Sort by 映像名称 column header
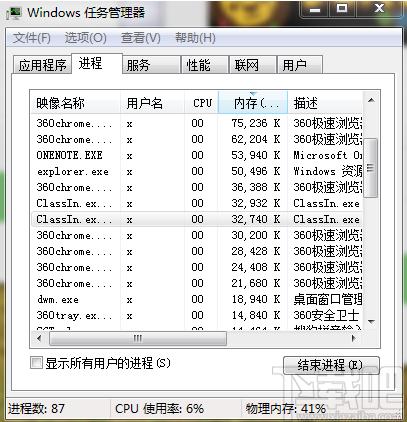The width and height of the screenshot is (407, 422). (75, 103)
